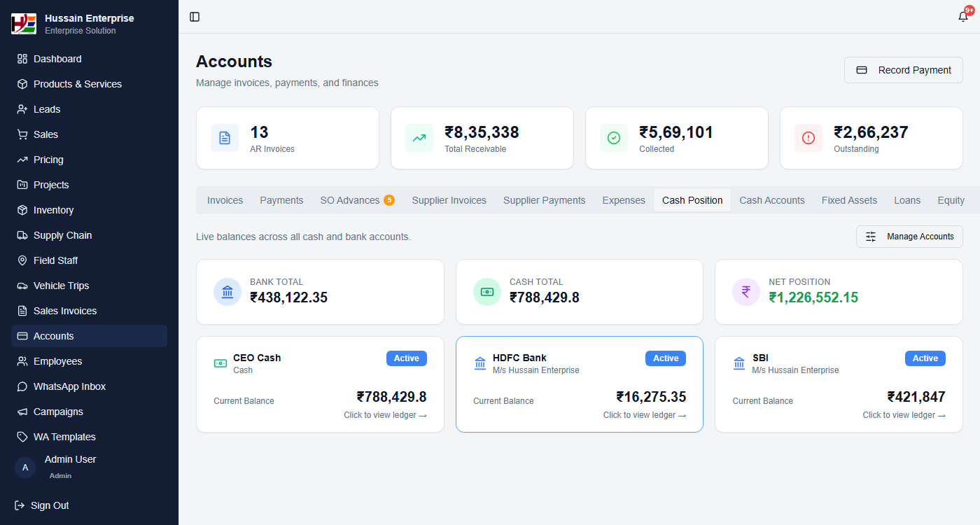980x525 pixels.
Task: Open the Sales cart section
Action: tap(89, 134)
